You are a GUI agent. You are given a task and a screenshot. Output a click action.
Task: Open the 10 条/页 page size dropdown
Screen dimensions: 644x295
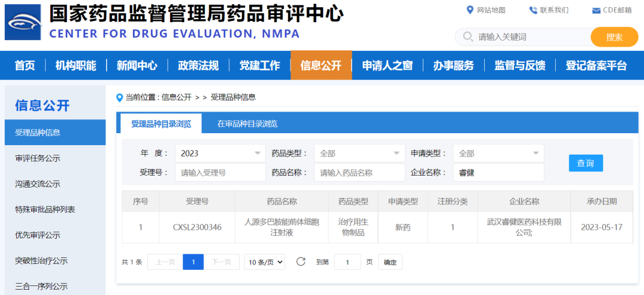point(265,262)
